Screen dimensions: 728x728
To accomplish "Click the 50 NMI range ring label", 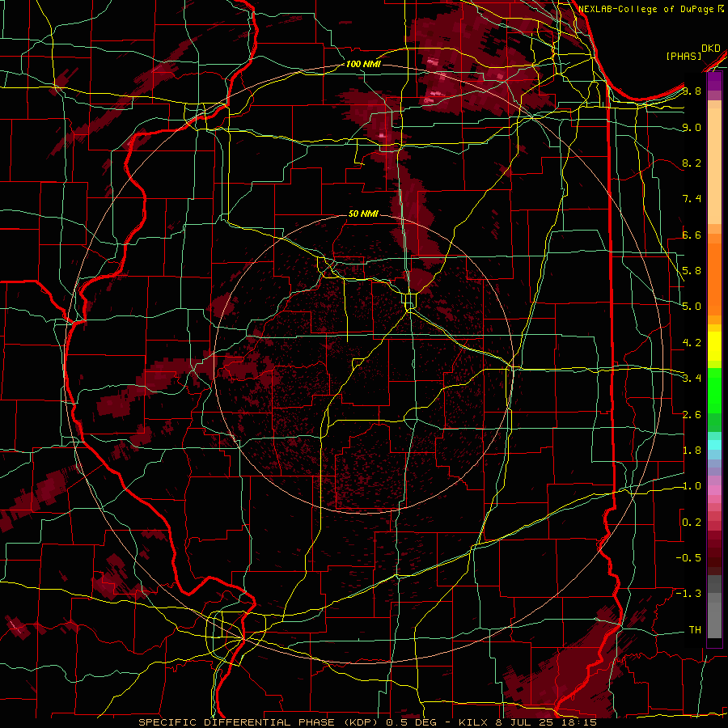I will point(363,214).
